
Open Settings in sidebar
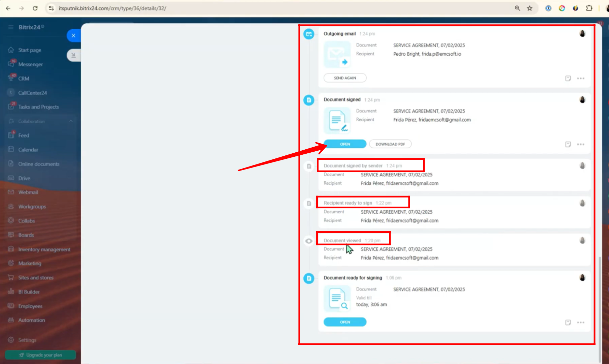(27, 340)
